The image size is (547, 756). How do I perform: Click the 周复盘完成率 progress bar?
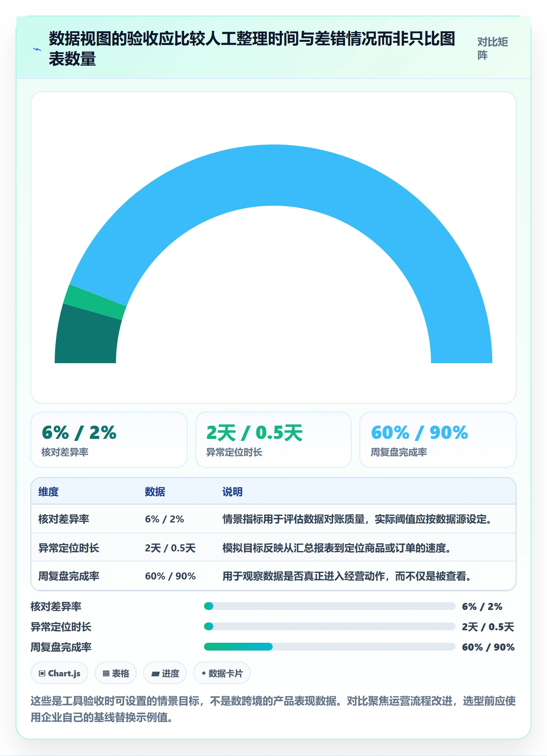click(329, 647)
